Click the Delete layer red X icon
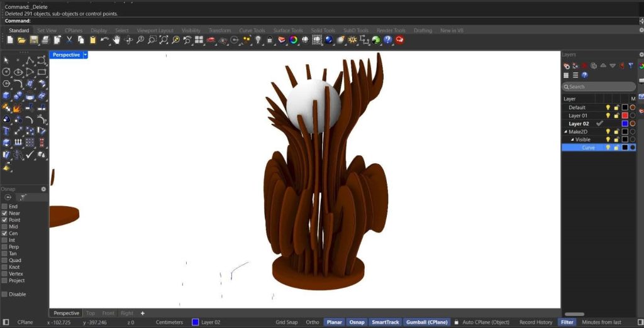 point(584,65)
